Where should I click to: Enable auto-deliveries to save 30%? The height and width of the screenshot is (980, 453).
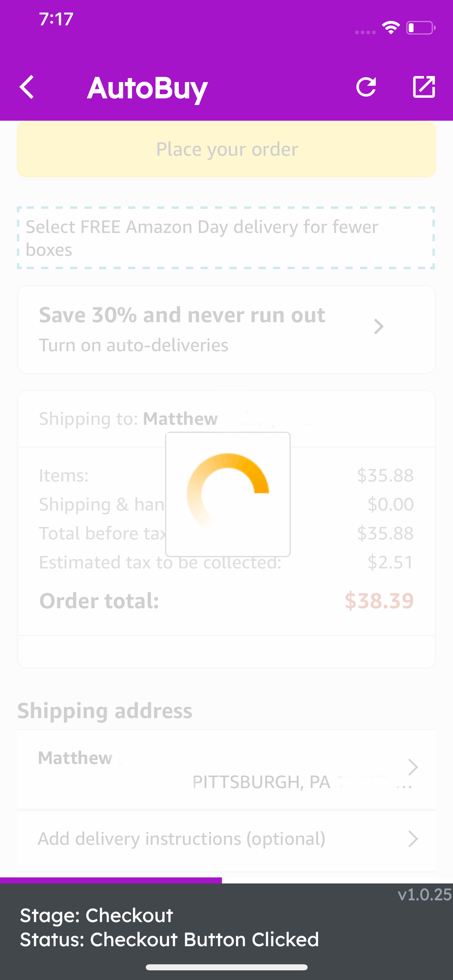(x=226, y=329)
